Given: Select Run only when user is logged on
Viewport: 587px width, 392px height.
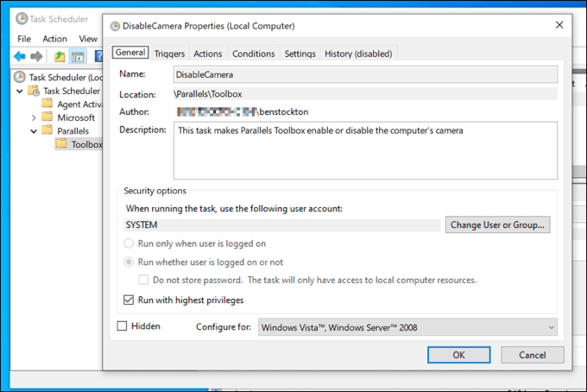Looking at the screenshot, I should pyautogui.click(x=129, y=243).
